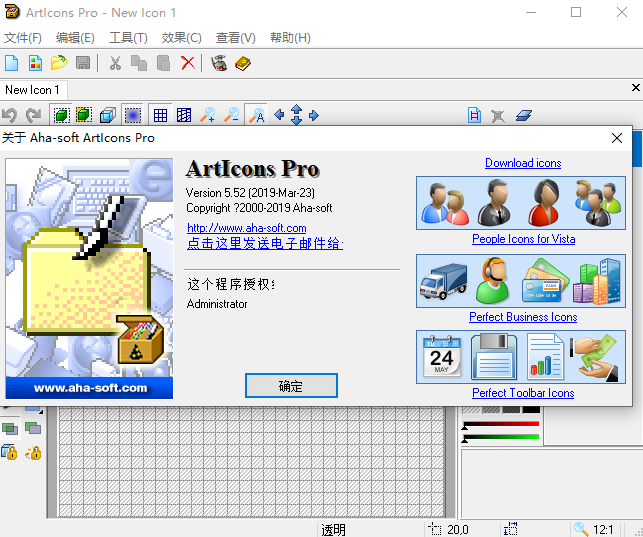
Task: Switch to the New Icon 1 tab
Action: click(x=33, y=90)
